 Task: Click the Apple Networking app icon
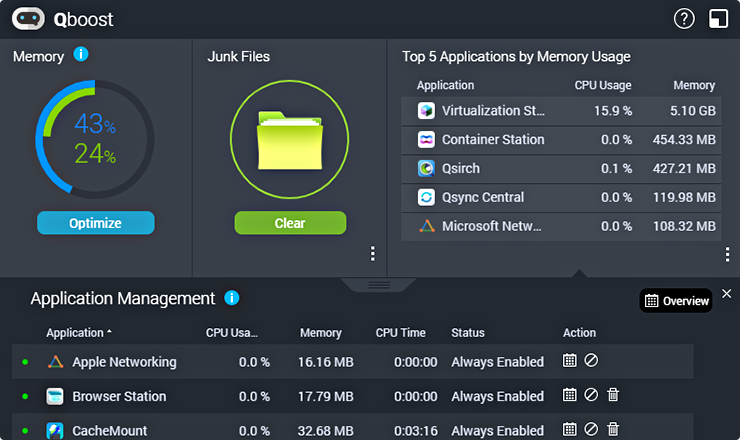click(55, 362)
